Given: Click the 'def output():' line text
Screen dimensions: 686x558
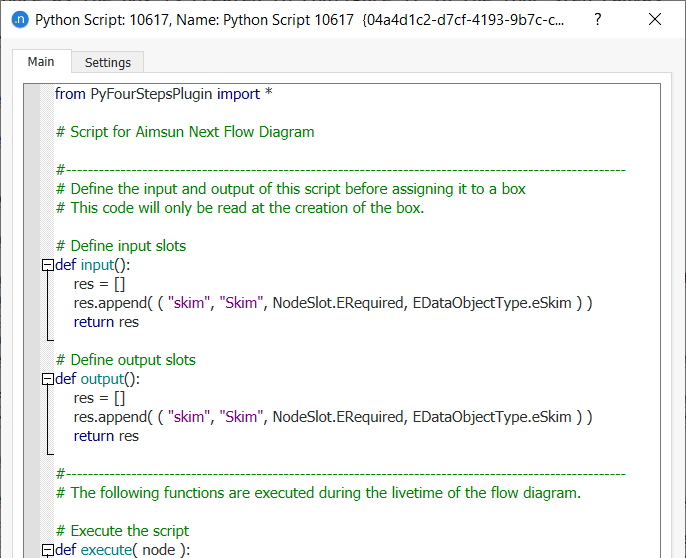Looking at the screenshot, I should [98, 379].
